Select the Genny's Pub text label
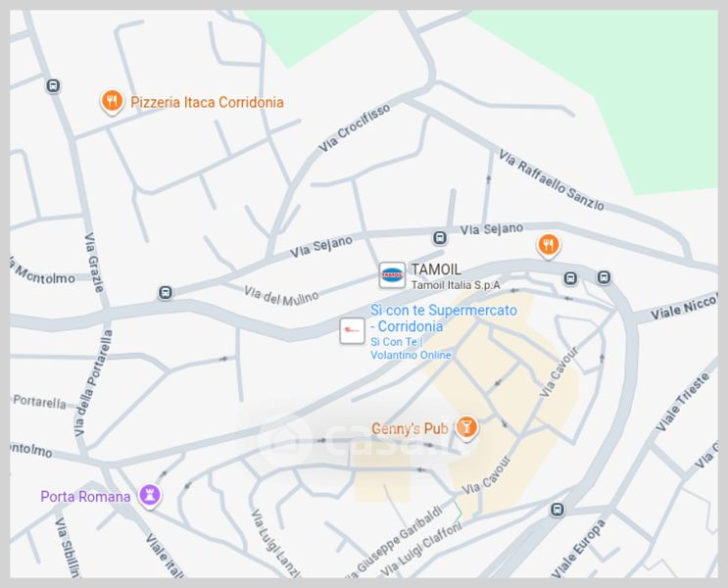 point(410,428)
